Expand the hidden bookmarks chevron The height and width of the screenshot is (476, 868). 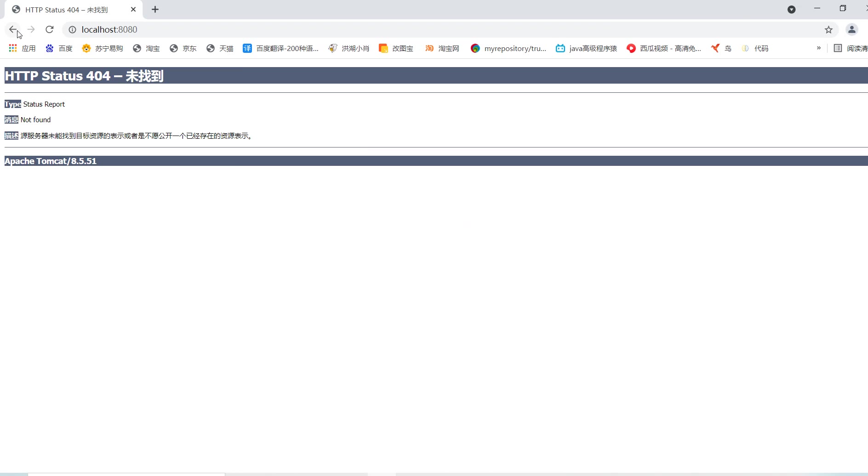818,48
